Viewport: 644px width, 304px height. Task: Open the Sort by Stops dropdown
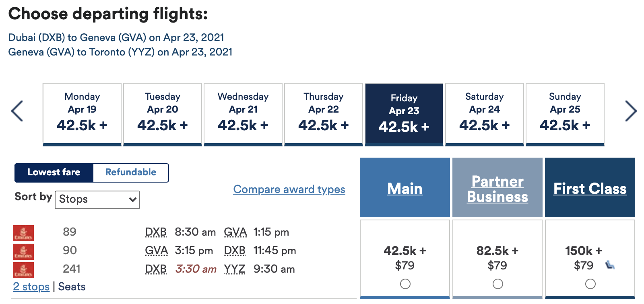click(97, 199)
